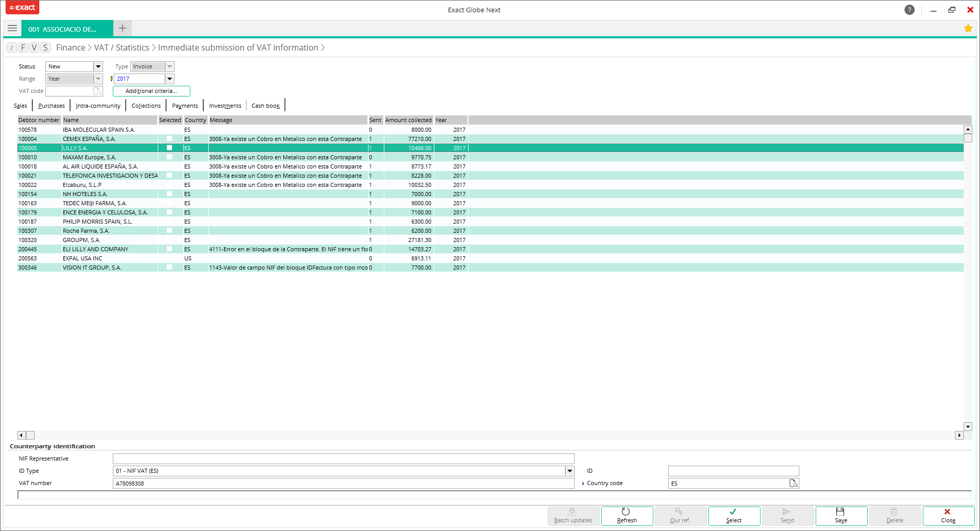Expand the Status dropdown
Screen dimensions: 980x531
pos(98,66)
